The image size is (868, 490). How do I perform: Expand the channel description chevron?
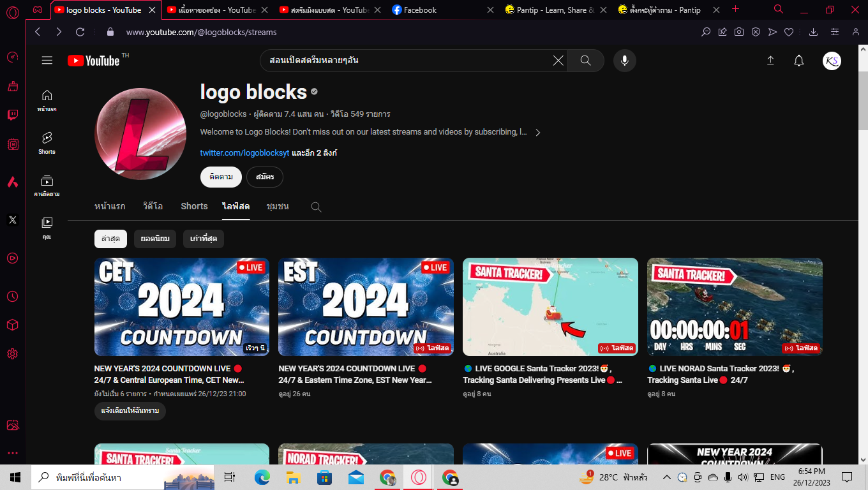[538, 132]
